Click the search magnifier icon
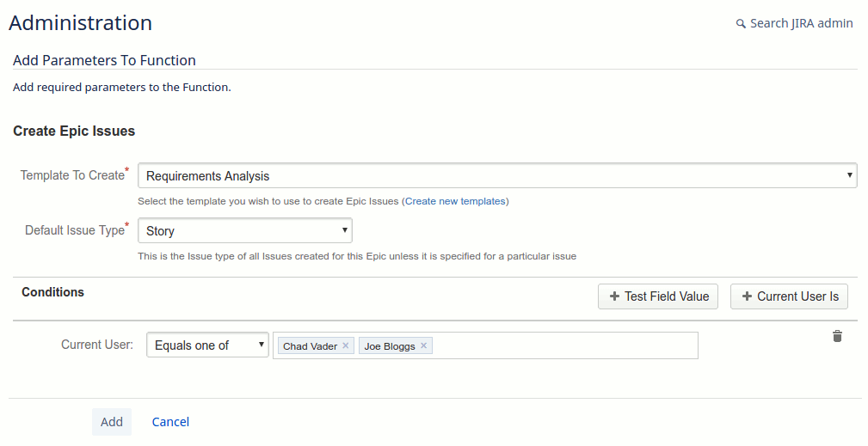868x446 pixels. [741, 24]
